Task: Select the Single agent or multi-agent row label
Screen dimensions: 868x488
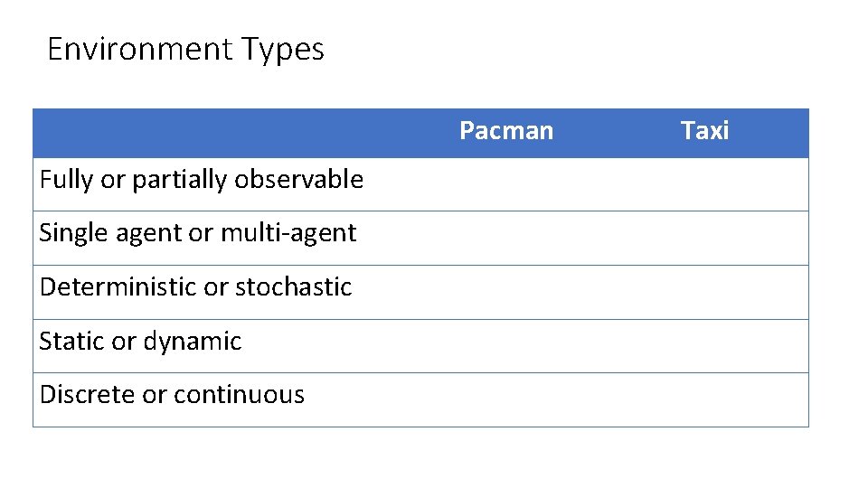Action: [197, 233]
